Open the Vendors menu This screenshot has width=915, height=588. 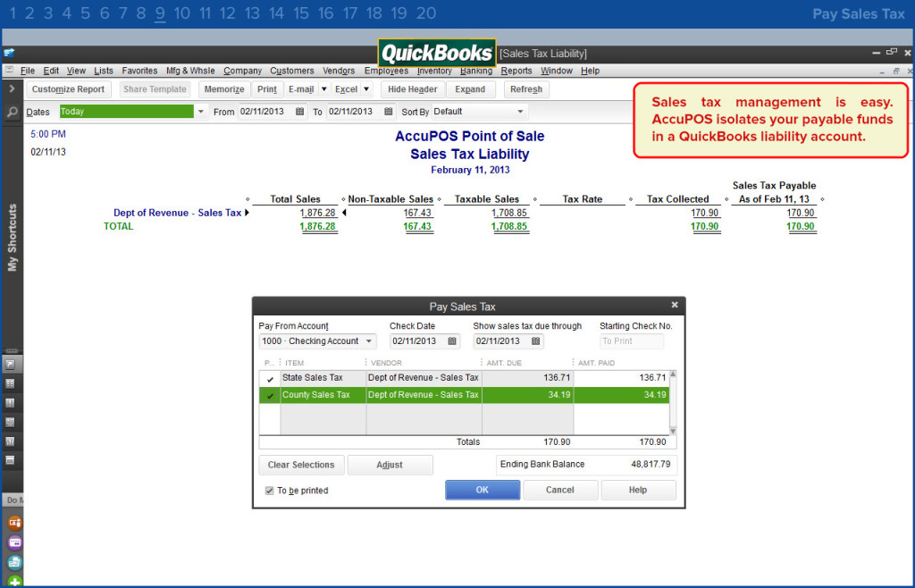click(x=339, y=71)
